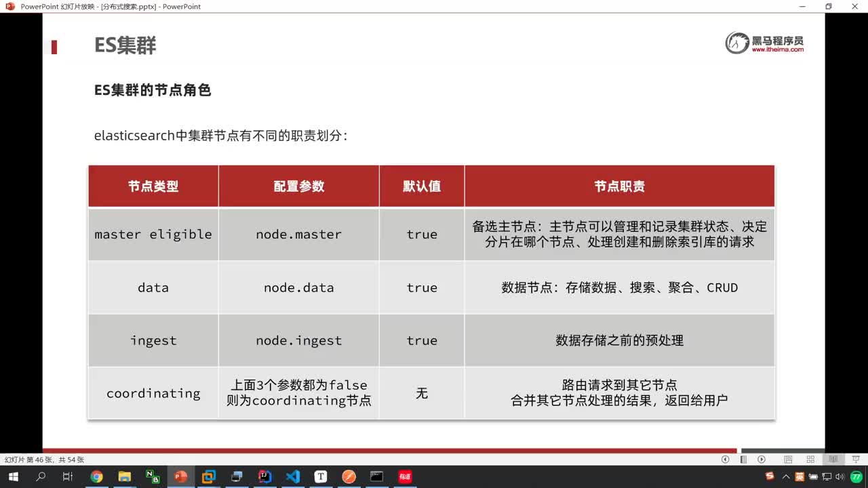Click table header 默认值
The height and width of the screenshot is (488, 868).
(422, 186)
